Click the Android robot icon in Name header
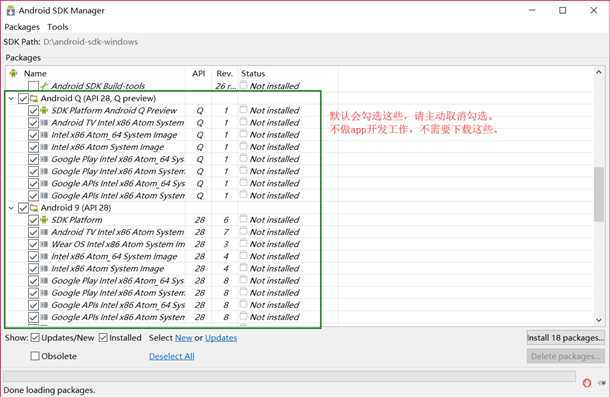Screen dimensions: 610x397 [14, 73]
